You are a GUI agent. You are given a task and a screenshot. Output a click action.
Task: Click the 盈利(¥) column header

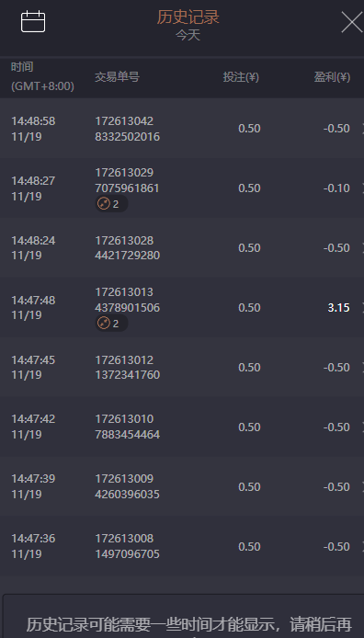click(332, 77)
